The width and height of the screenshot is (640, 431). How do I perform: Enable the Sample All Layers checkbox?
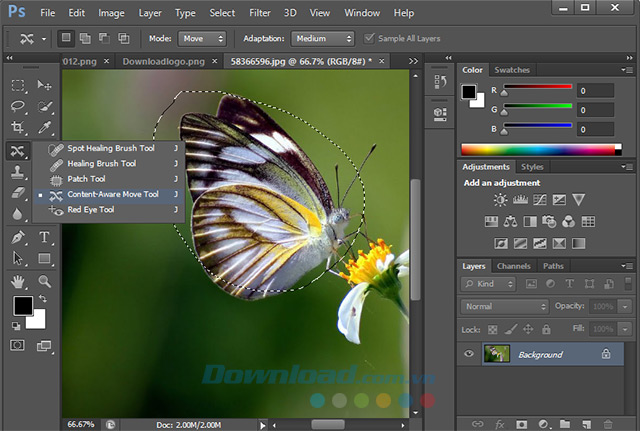[371, 38]
